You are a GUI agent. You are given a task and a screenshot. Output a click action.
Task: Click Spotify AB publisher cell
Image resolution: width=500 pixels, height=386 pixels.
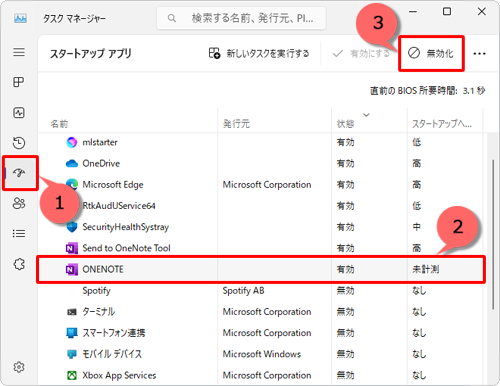(x=243, y=291)
